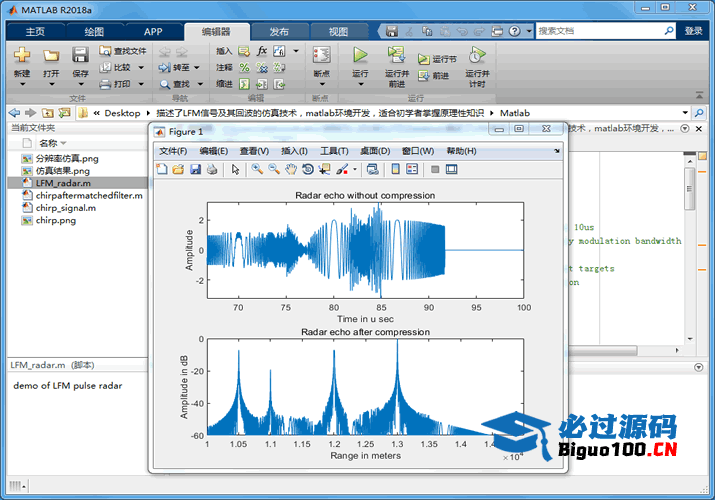Switch to the Plots (绘图) tab
Viewport: 715px width, 500px height.
coord(94,31)
